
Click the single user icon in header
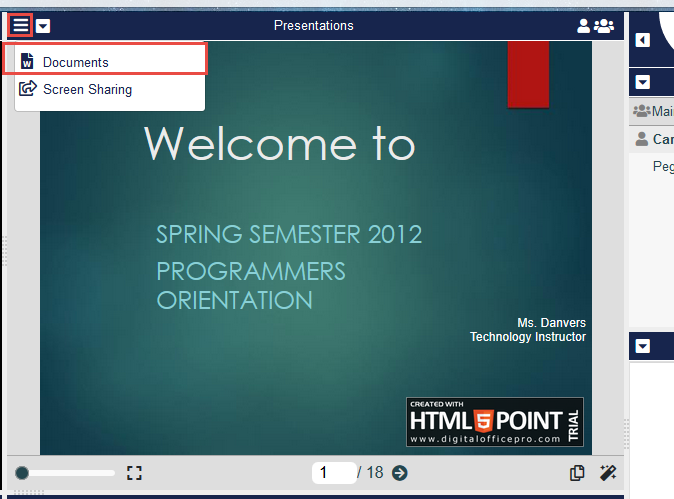coord(584,26)
